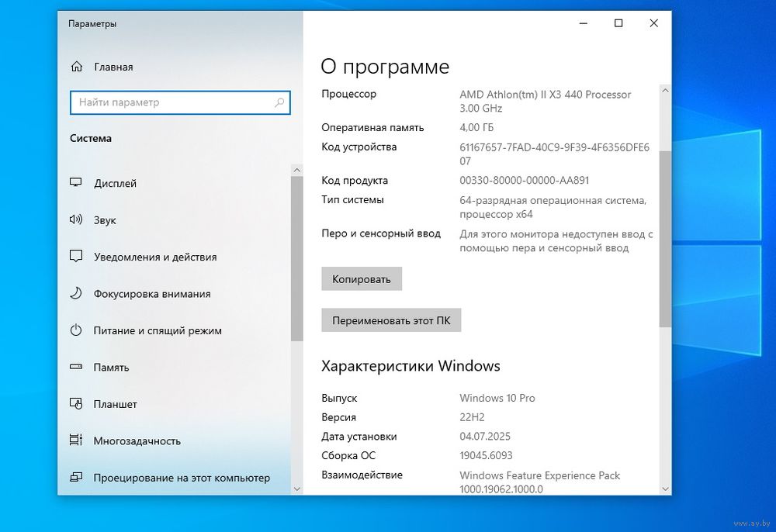
Task: Select the Память storage icon
Action: click(x=76, y=367)
